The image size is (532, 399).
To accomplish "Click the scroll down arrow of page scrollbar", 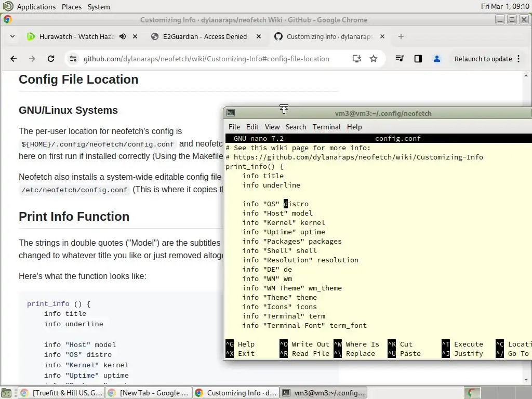I will pyautogui.click(x=526, y=380).
